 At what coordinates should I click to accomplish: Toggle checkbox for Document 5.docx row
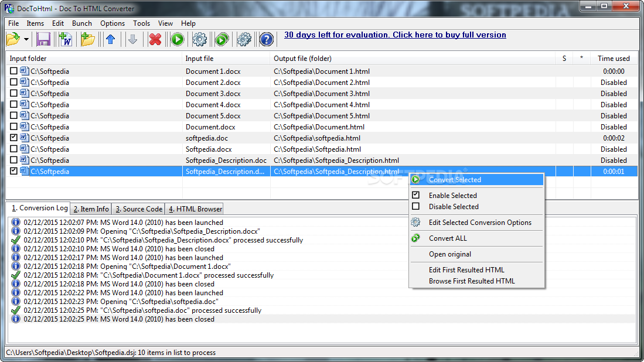point(13,115)
